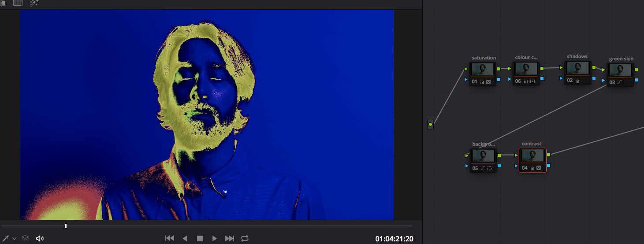Select the color picker qualifier tool
644x244 pixels.
coord(6,238)
